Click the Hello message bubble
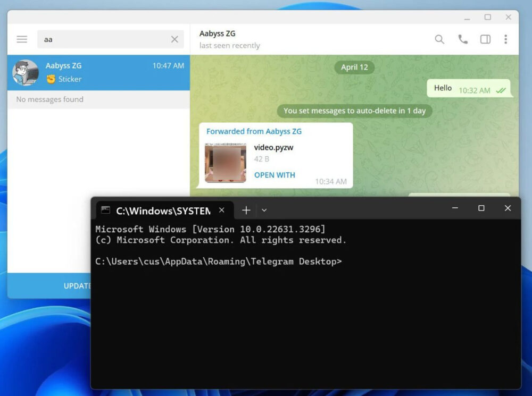Viewport: 532px width, 396px height. 469,88
